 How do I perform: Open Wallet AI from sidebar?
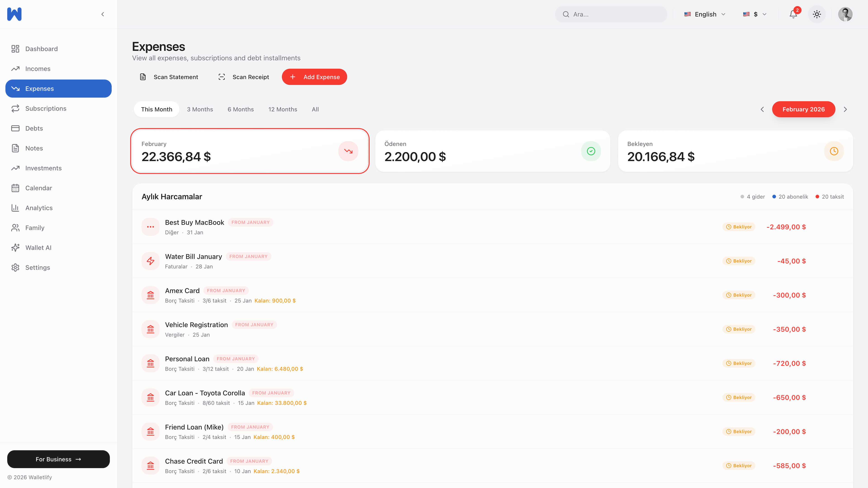[38, 248]
